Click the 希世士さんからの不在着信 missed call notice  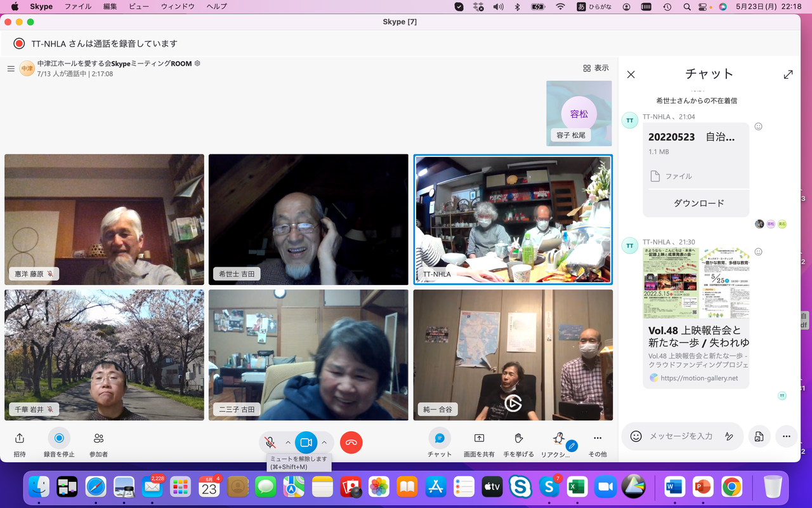click(x=697, y=100)
